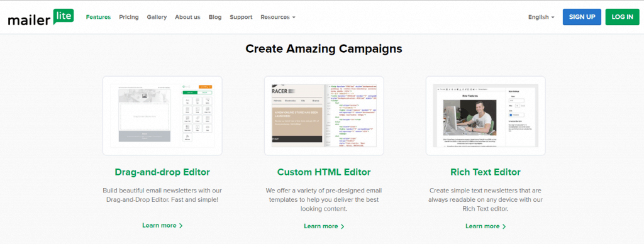The height and width of the screenshot is (244, 644).
Task: Open the Gallery page
Action: click(157, 17)
